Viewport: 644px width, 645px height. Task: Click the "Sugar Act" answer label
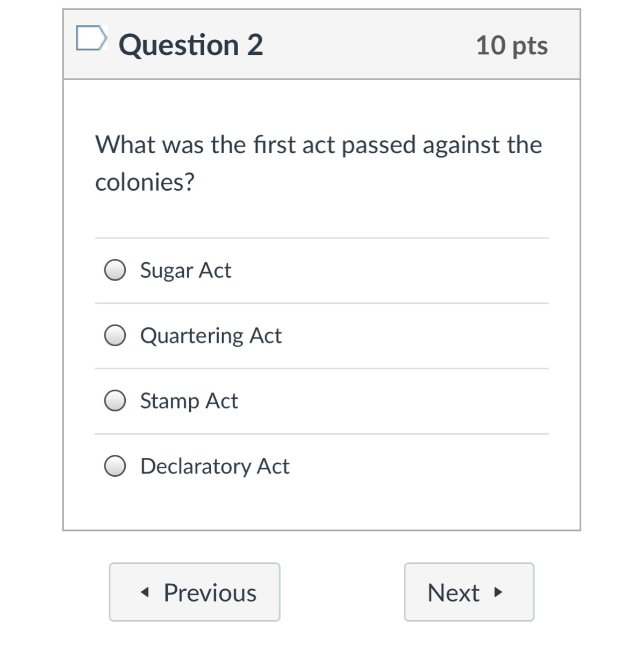coord(185,270)
